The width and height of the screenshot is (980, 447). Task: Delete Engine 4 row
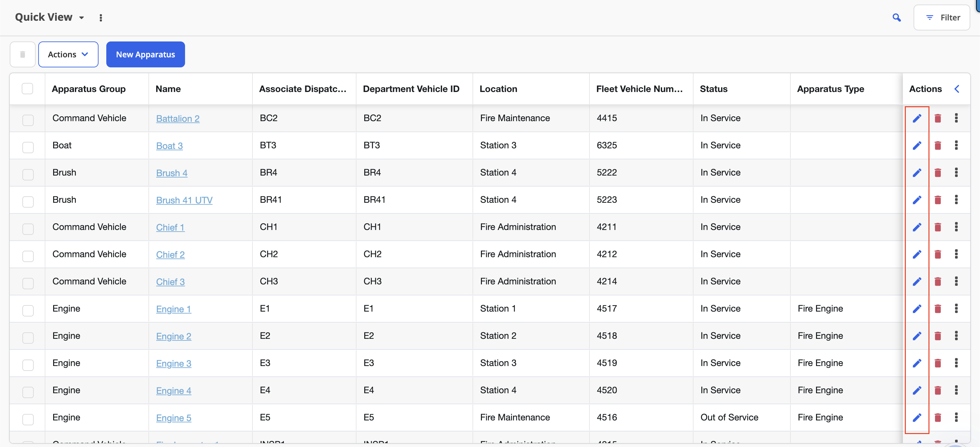938,390
